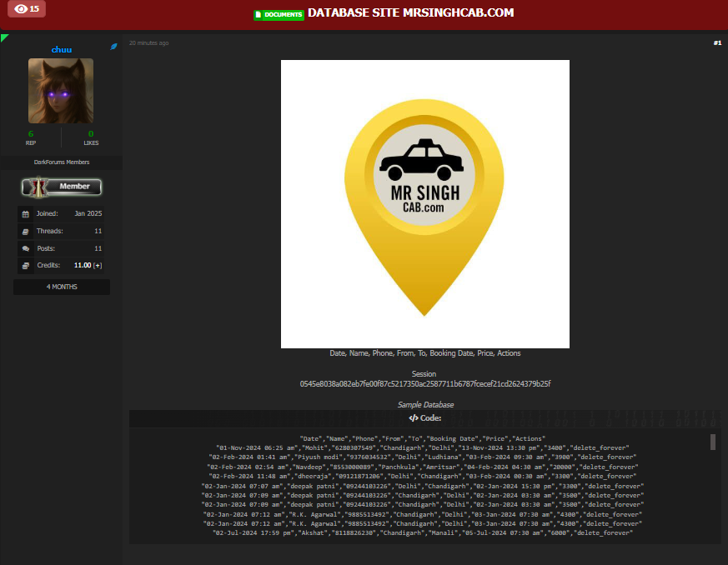Click the plus button next to Credits
Viewport: 728px width, 565px height.
98,265
